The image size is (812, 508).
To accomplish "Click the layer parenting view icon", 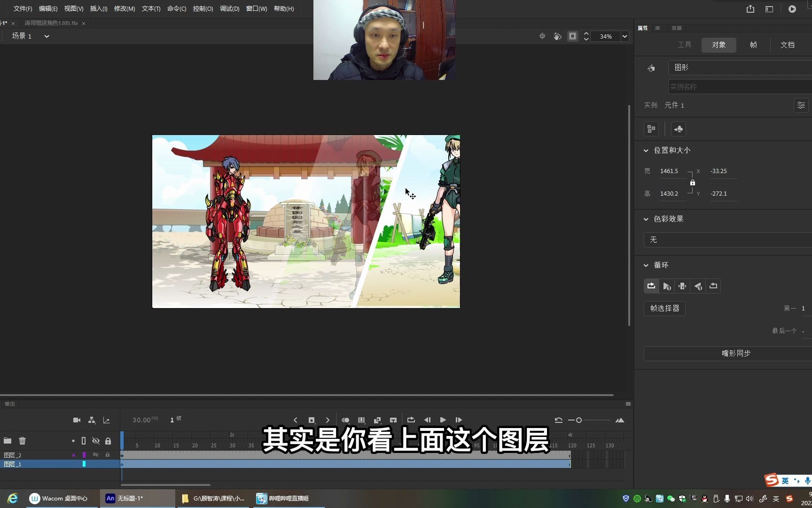I will click(x=92, y=420).
